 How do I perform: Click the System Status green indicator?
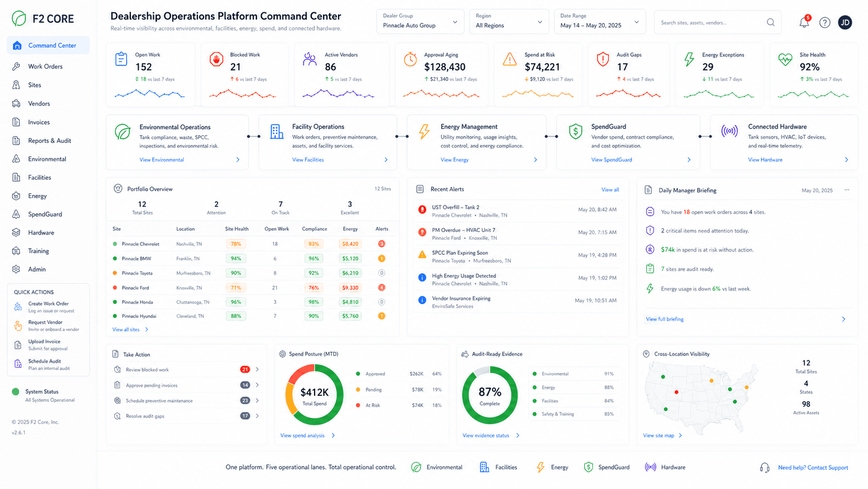[16, 392]
